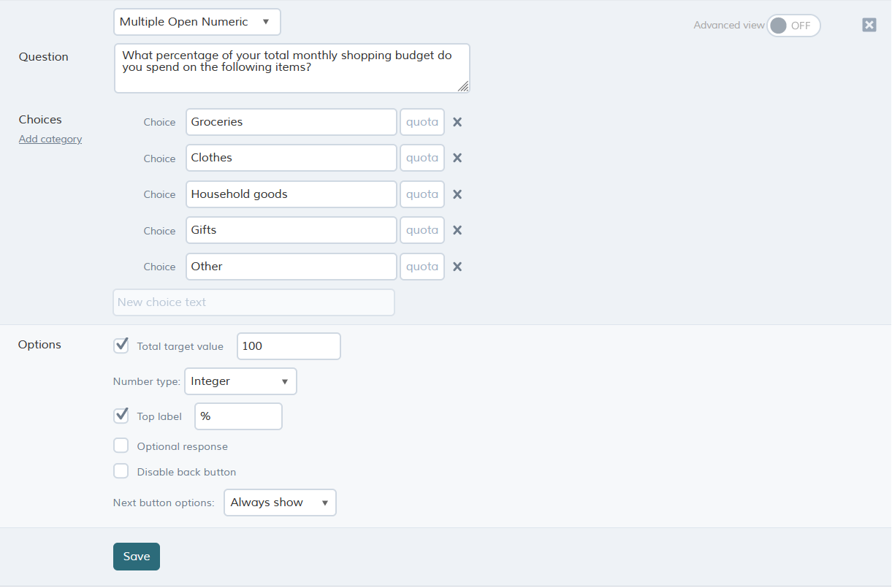Focus the Total target value input showing 100

pos(289,346)
